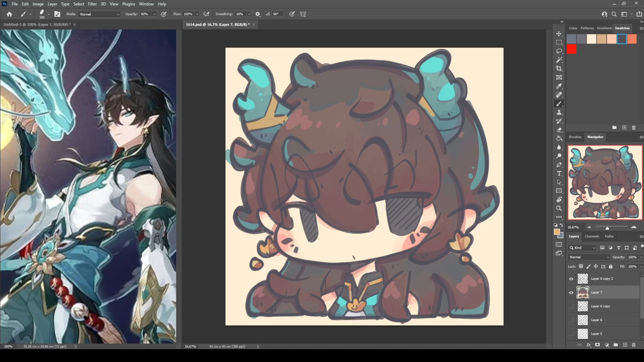Hide Layer 7 visibility eye

coord(571,293)
